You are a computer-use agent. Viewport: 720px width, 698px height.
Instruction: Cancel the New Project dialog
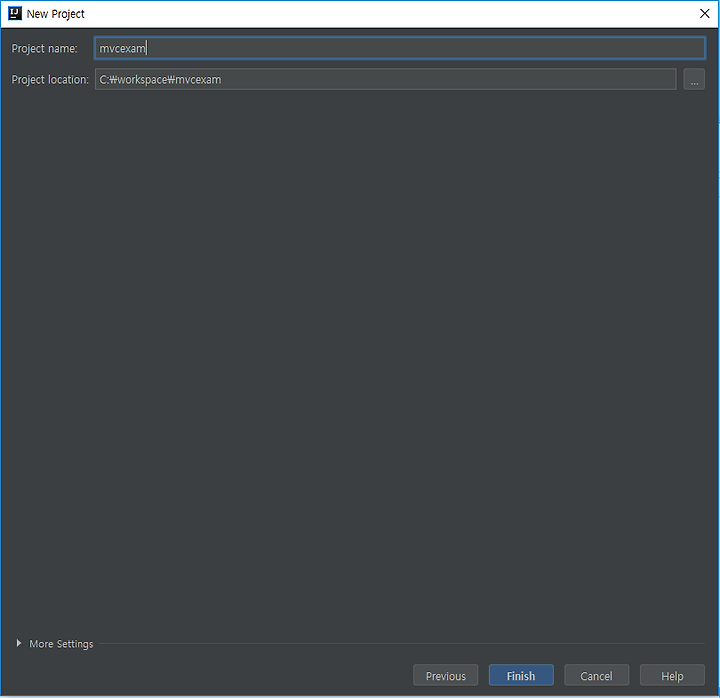tap(596, 675)
